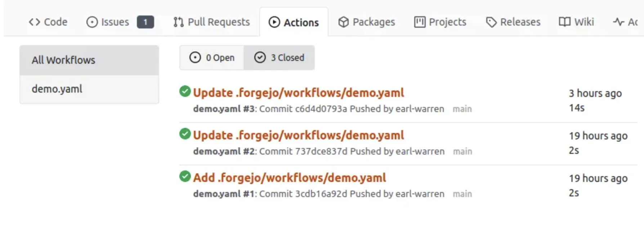The height and width of the screenshot is (232, 644).
Task: Open the 14s Update demo.yaml run
Action: point(298,93)
